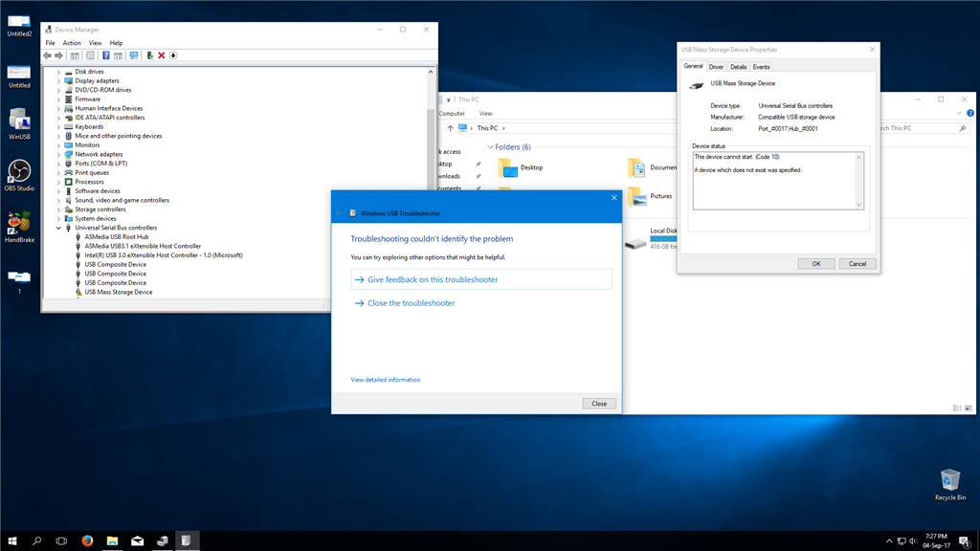
Task: Show hidden tray icons chevron
Action: pyautogui.click(x=889, y=541)
